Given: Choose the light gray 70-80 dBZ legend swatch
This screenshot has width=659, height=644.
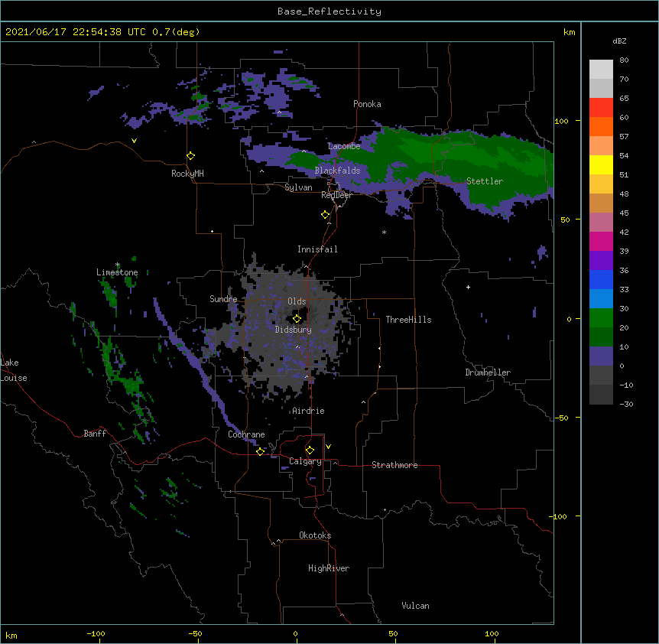Looking at the screenshot, I should [x=601, y=70].
